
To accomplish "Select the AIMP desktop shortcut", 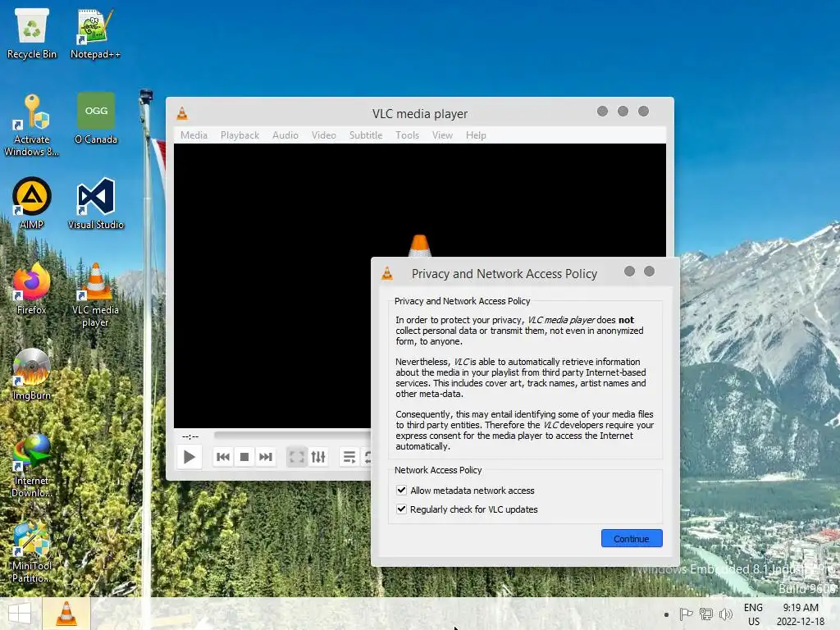I will pos(32,204).
